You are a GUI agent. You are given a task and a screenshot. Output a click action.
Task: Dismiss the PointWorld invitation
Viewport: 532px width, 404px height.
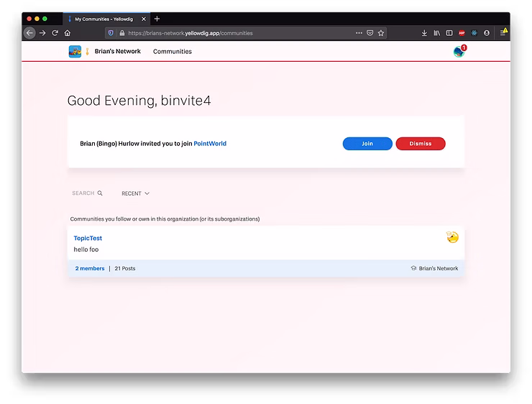421,144
